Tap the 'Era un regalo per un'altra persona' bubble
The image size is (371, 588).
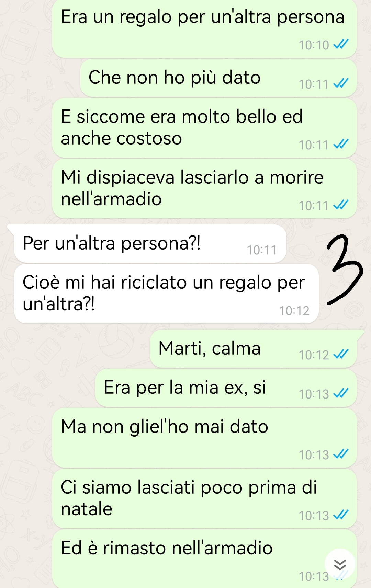(x=204, y=29)
